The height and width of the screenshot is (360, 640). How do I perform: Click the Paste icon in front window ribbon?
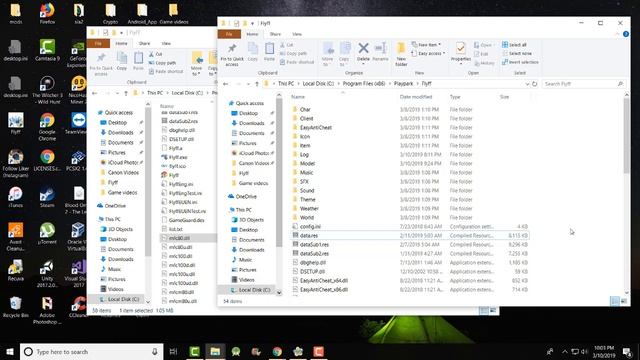[x=269, y=52]
